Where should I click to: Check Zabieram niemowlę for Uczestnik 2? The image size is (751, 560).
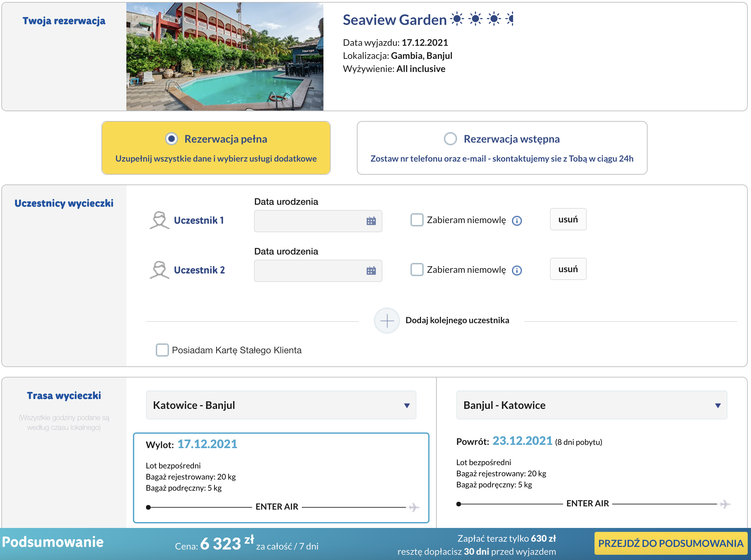click(x=417, y=270)
